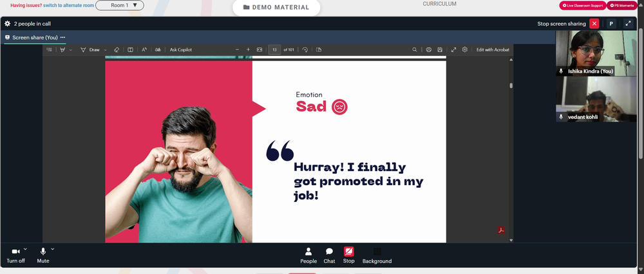Stop the screen share from bottom bar
Screen dimensions: 644x274
(348, 255)
